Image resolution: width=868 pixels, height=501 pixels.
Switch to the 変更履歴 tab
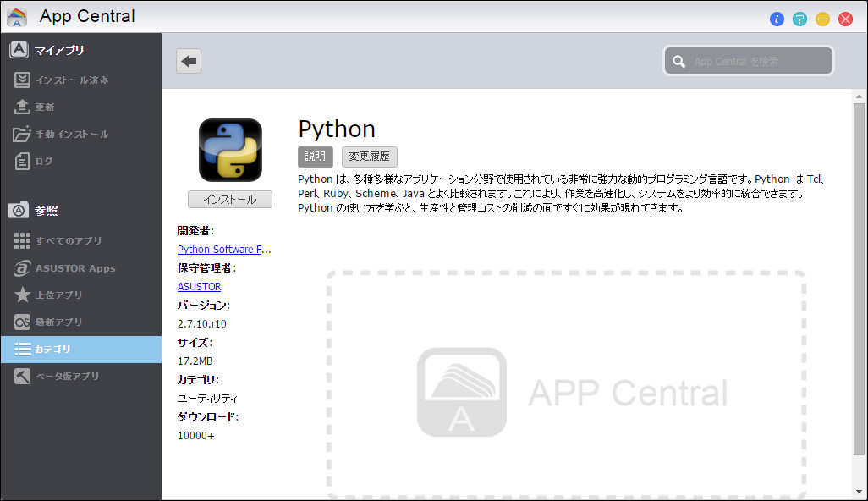(x=369, y=157)
